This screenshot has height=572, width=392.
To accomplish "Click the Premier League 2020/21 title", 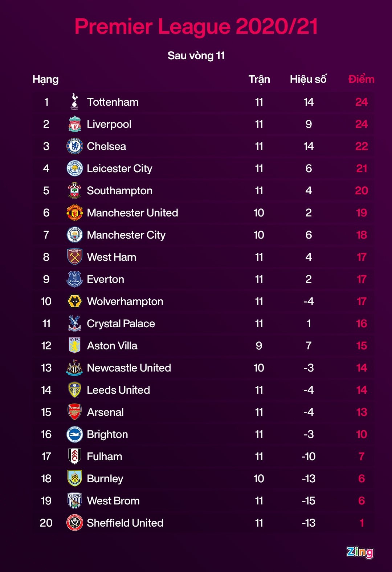I will (196, 27).
